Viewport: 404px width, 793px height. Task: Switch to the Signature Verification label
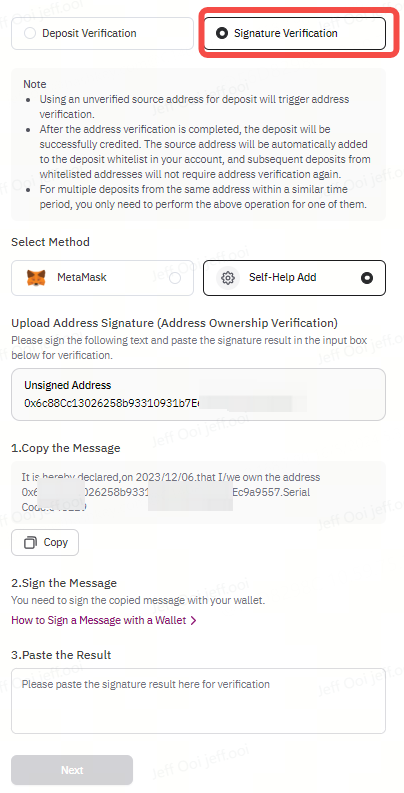point(286,33)
